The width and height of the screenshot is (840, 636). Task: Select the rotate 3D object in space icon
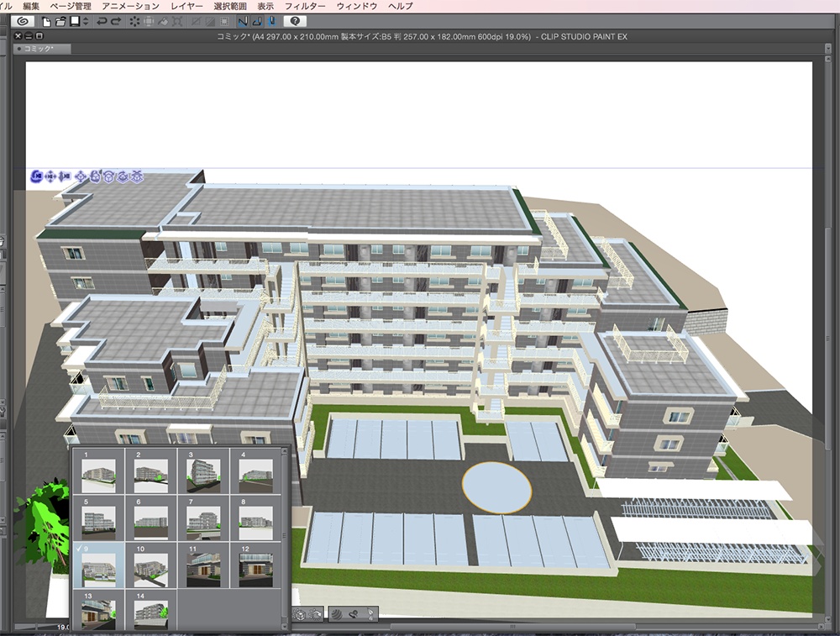(95, 176)
